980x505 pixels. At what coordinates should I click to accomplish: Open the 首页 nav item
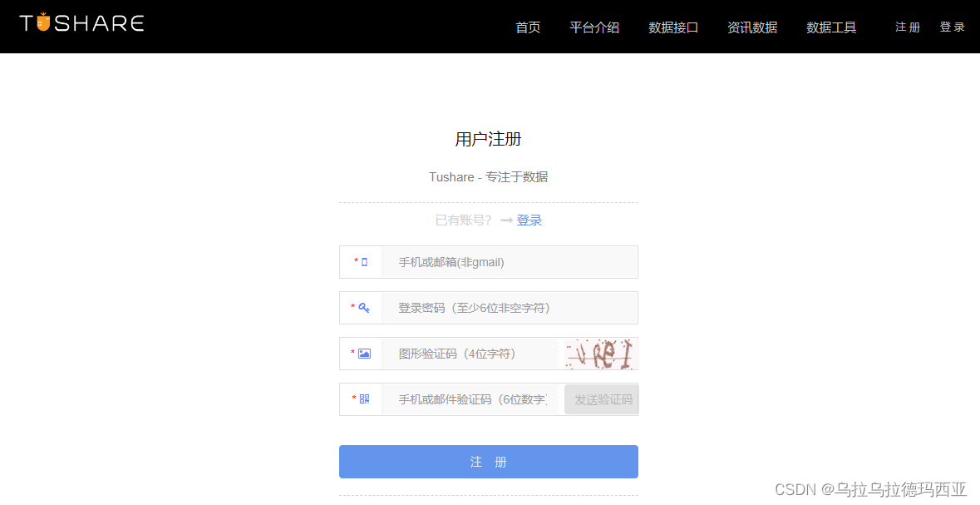528,27
